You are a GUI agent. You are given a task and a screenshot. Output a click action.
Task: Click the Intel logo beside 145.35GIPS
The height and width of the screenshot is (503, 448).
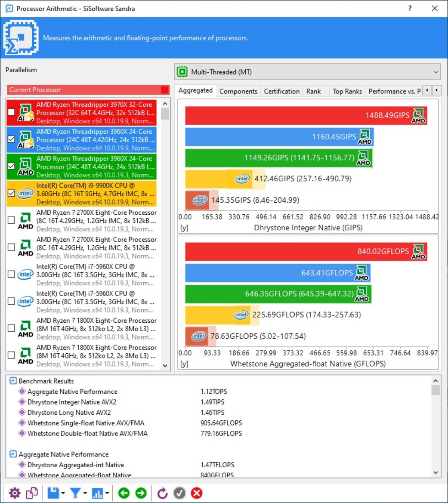[200, 200]
